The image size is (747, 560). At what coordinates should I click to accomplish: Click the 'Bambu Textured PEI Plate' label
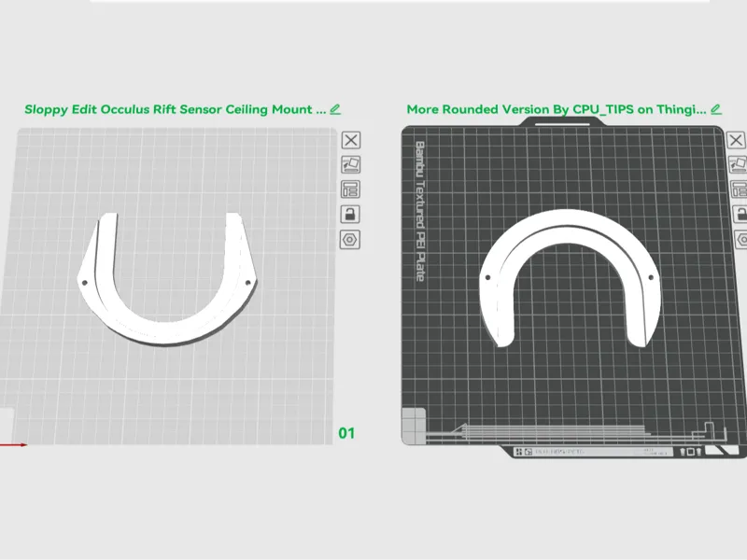(419, 211)
